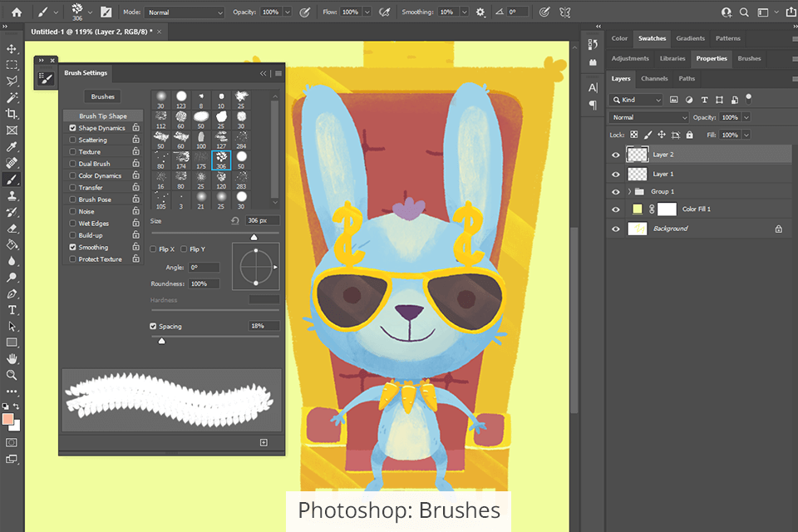This screenshot has width=798, height=532.
Task: Open the layer Fill percentage dropdown
Action: click(x=746, y=135)
